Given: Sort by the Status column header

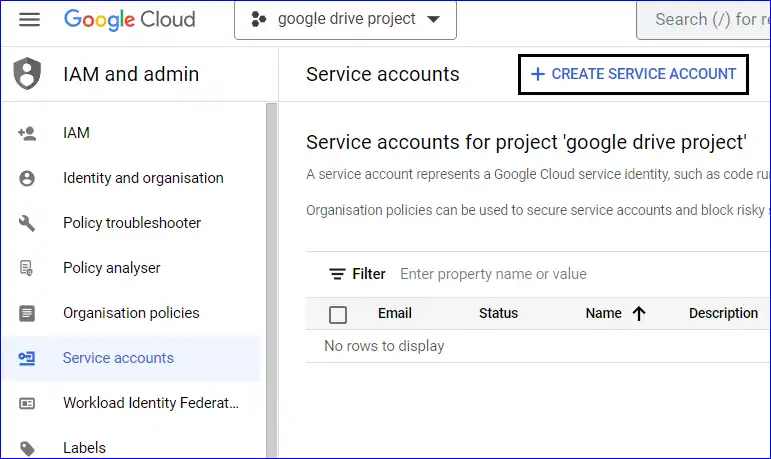Looking at the screenshot, I should (499, 313).
